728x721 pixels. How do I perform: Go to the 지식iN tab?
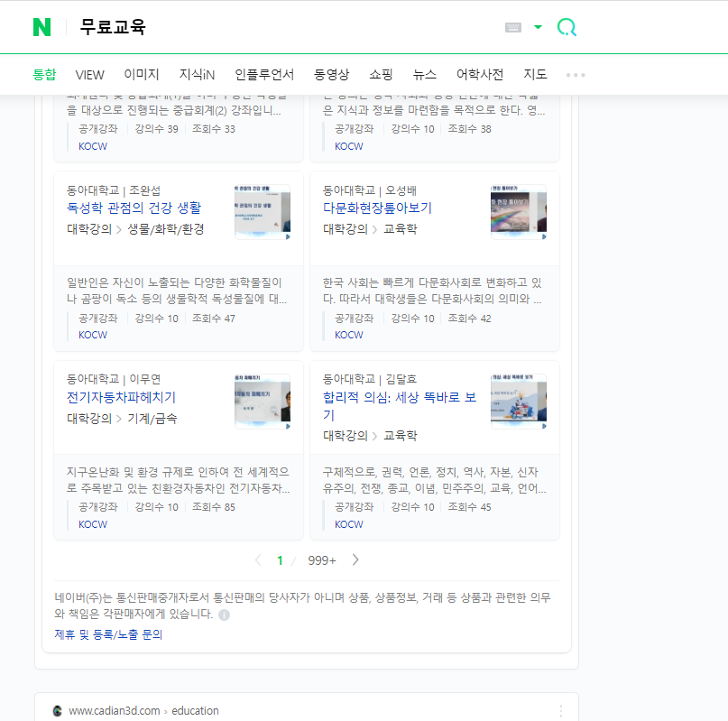(x=197, y=74)
